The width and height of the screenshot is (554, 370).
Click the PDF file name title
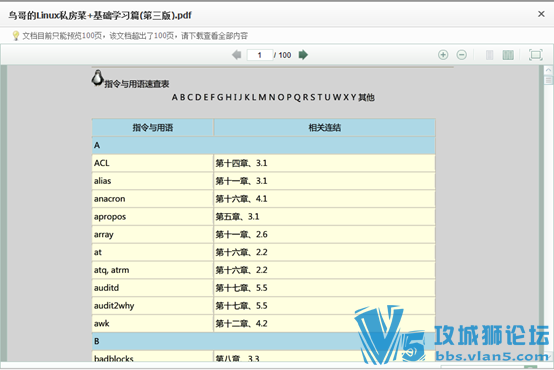click(x=100, y=15)
